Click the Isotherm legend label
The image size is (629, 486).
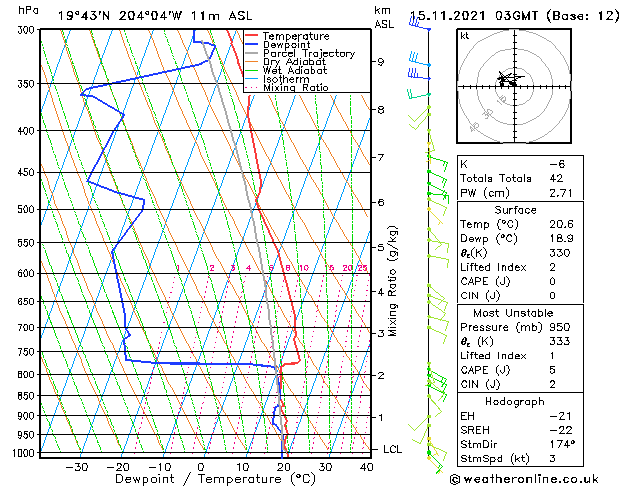coord(286,79)
